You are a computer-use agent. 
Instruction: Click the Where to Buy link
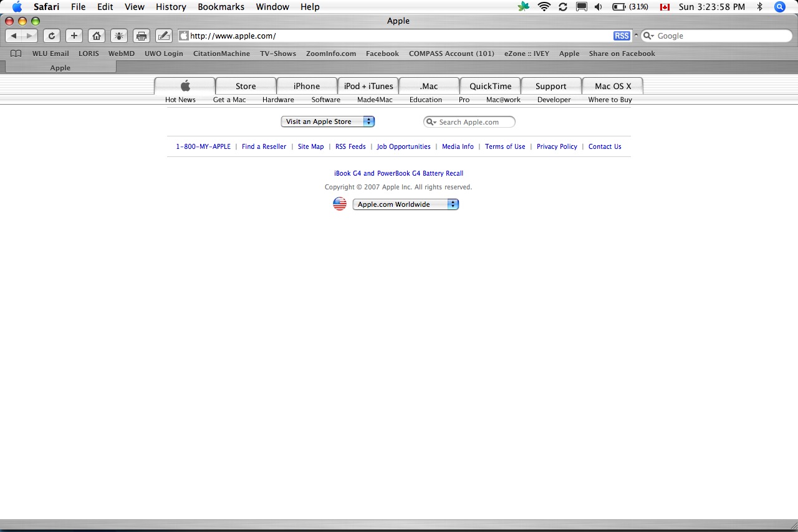[610, 100]
